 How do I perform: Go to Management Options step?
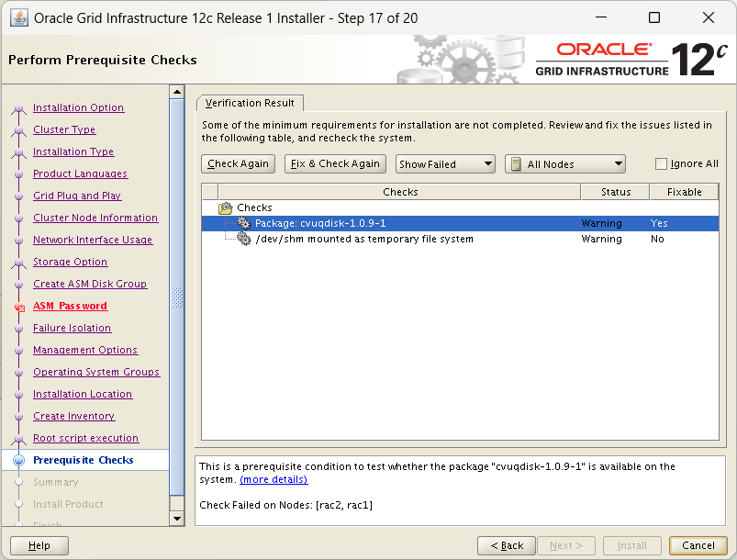[85, 350]
